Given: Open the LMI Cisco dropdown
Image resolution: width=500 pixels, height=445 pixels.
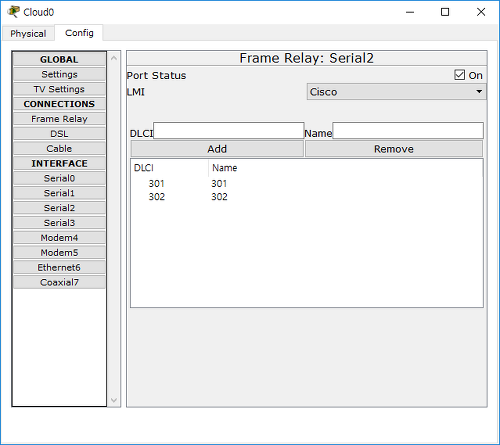Looking at the screenshot, I should pyautogui.click(x=396, y=92).
